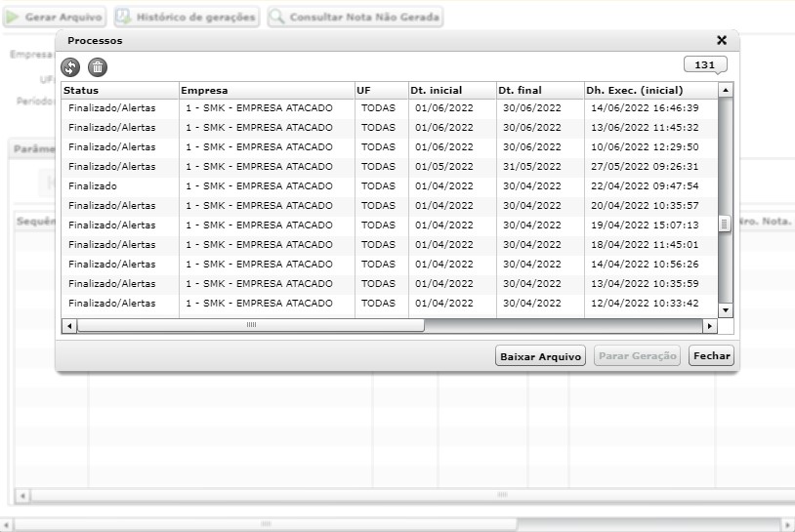Click the vertical scrollbar thumb of table
This screenshot has height=532, width=795.
(x=725, y=224)
